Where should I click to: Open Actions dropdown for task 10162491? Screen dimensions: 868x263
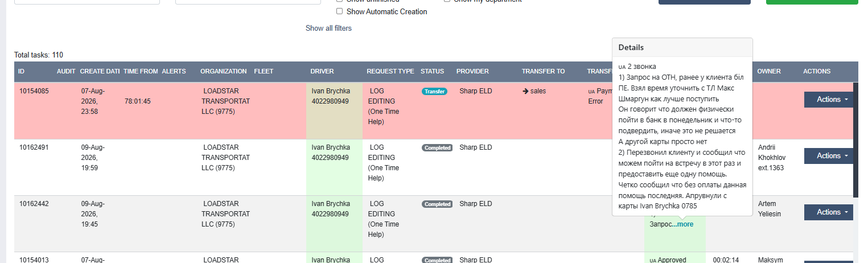[829, 156]
